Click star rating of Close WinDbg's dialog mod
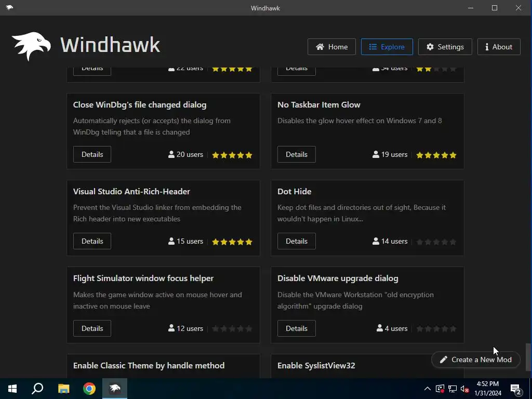 click(x=232, y=155)
